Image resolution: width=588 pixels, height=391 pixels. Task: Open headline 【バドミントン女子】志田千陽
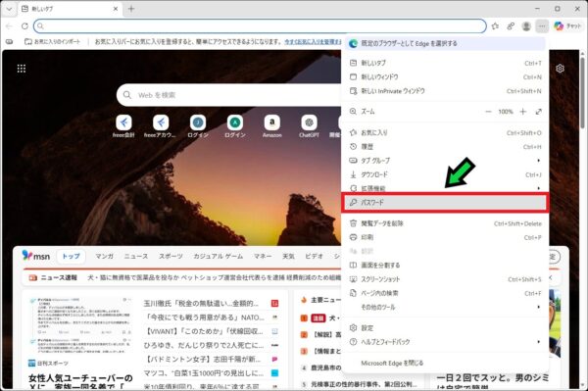202,359
